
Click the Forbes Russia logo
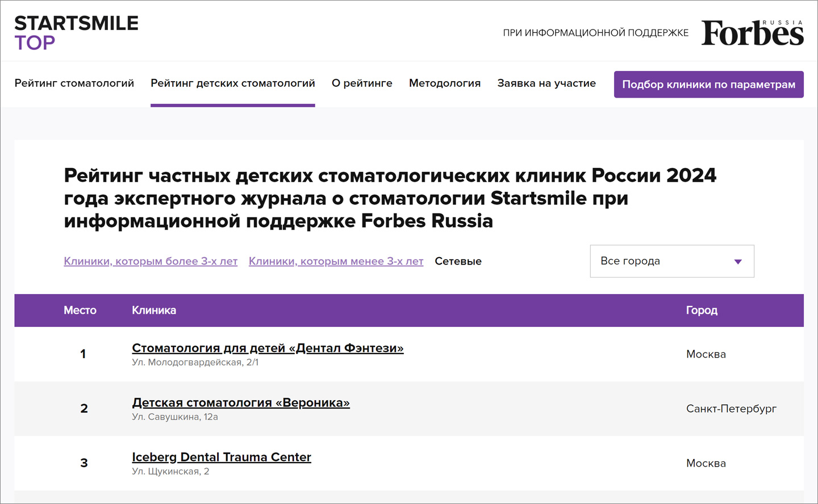point(752,32)
